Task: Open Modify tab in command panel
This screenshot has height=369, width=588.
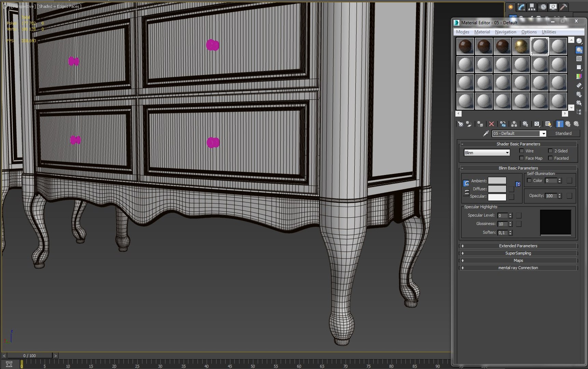Action: click(521, 7)
